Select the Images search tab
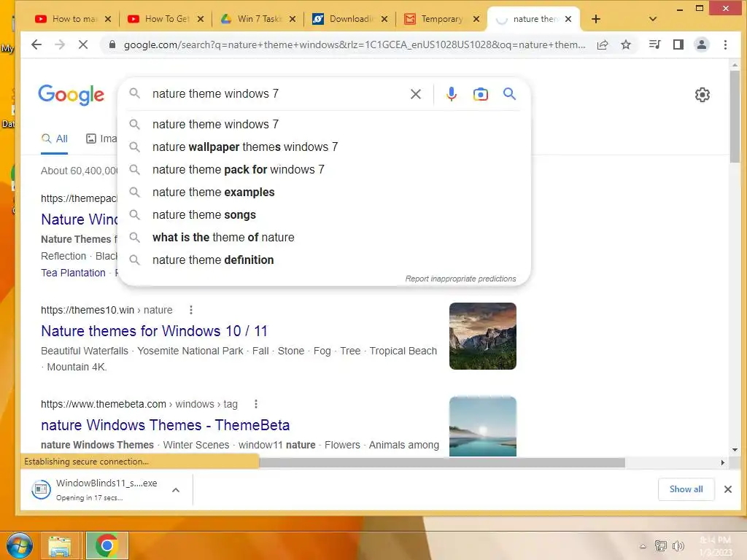This screenshot has height=560, width=747. tap(101, 139)
